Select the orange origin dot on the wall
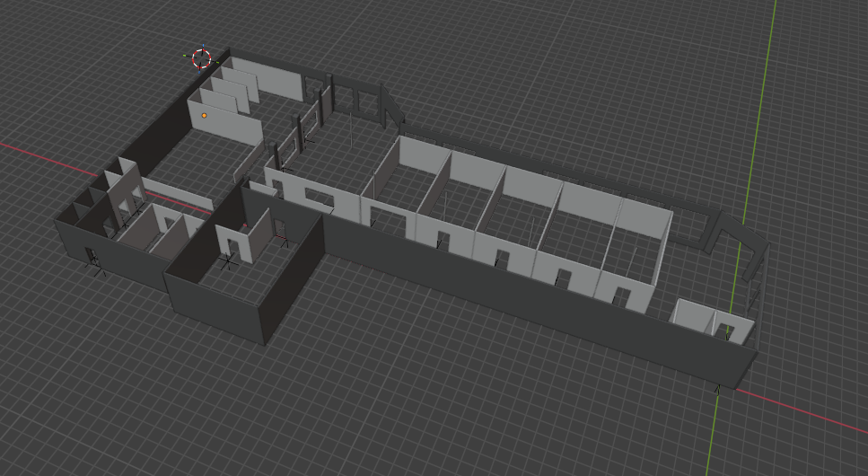This screenshot has width=868, height=476. tap(205, 115)
